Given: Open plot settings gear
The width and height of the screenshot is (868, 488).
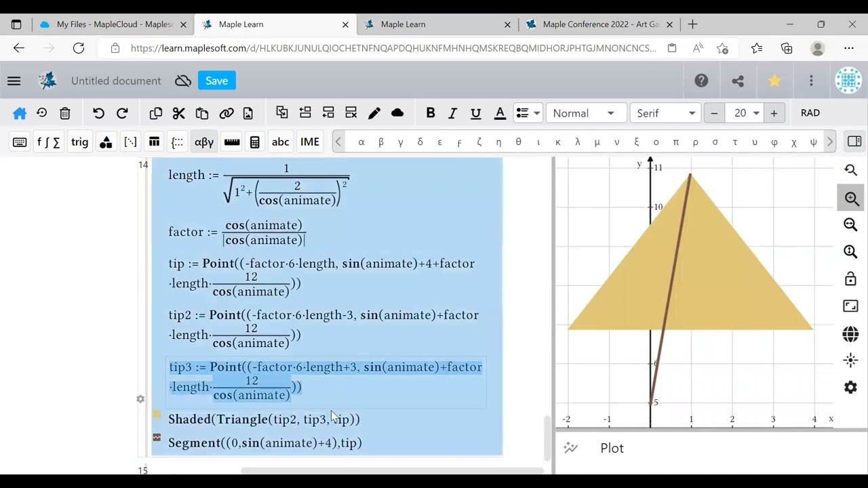Looking at the screenshot, I should [x=850, y=388].
